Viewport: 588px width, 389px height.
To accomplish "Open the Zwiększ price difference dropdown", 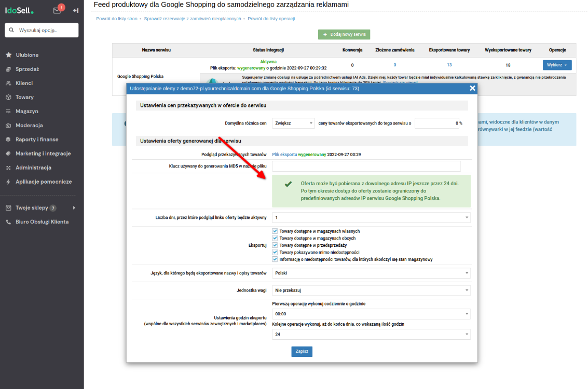I will tap(293, 123).
